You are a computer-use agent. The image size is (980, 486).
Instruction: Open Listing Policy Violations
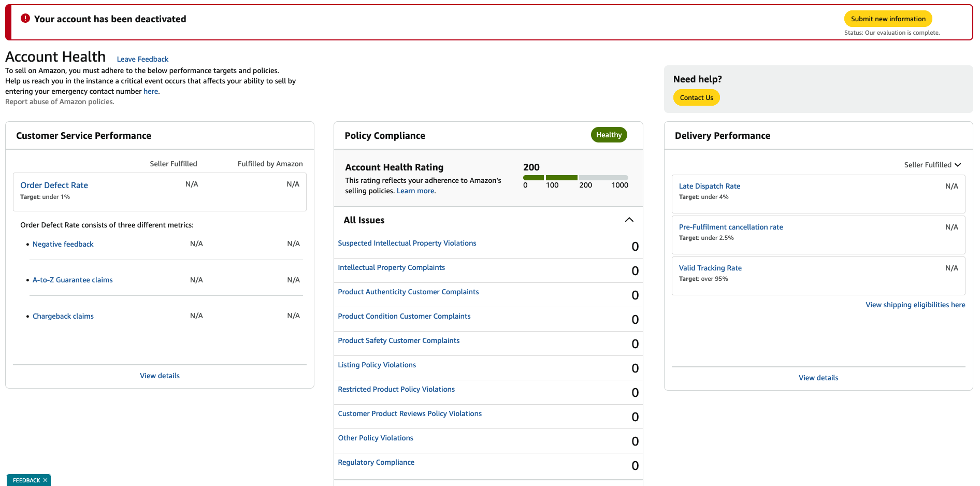pyautogui.click(x=377, y=365)
